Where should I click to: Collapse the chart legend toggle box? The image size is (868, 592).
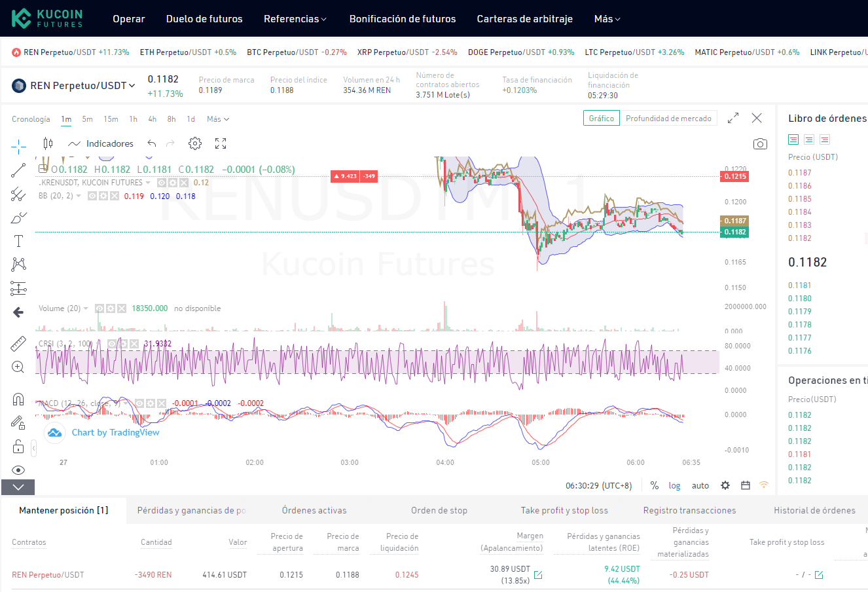click(43, 170)
